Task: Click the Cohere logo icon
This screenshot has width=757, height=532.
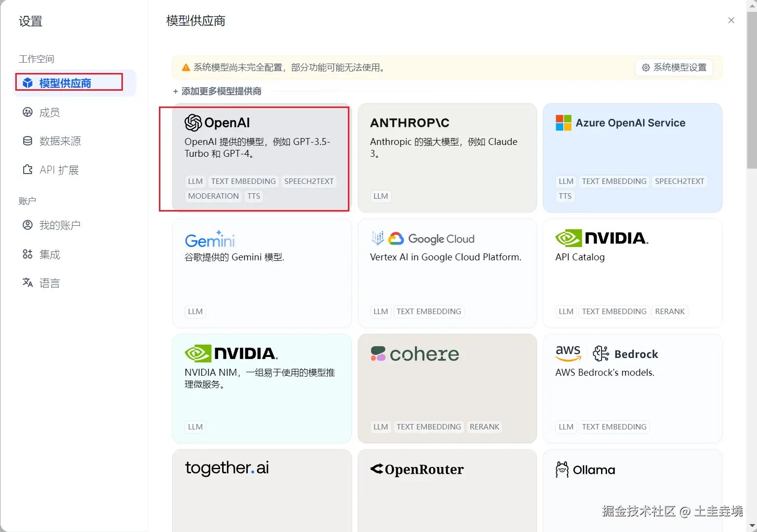Action: point(378,353)
